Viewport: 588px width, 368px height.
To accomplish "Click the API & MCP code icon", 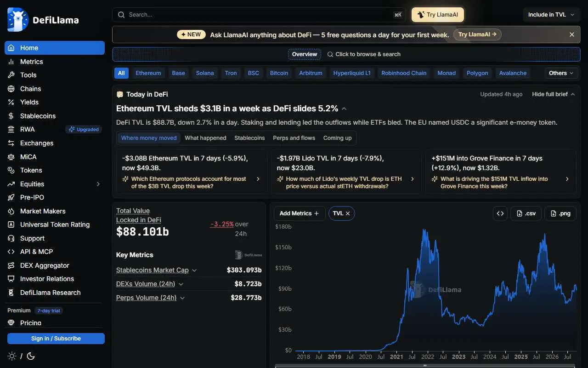I will coord(11,252).
